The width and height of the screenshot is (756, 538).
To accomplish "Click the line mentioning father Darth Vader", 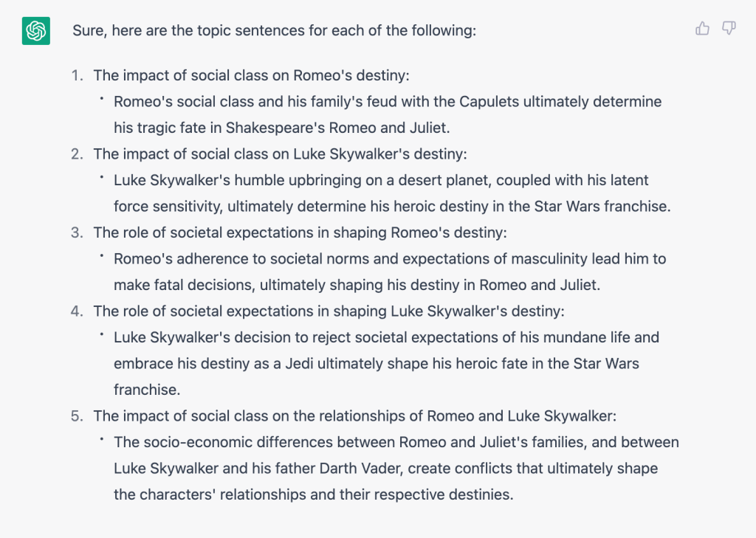I will (385, 468).
